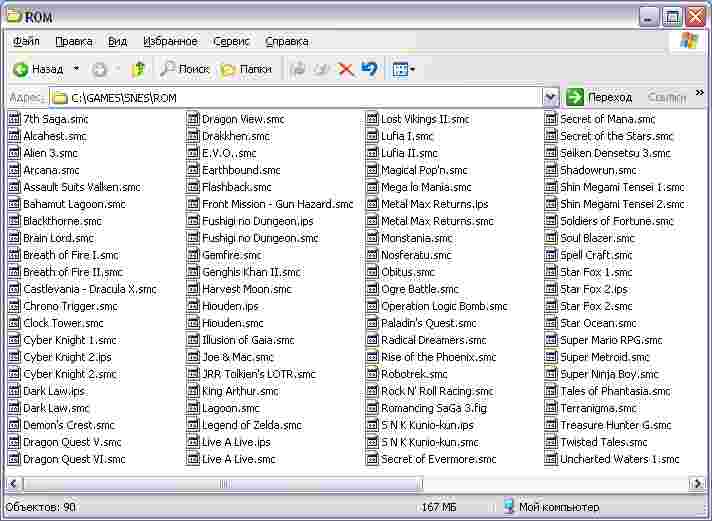Click the blue Undo arrow toolbar icon
This screenshot has height=521, width=712.
click(369, 69)
